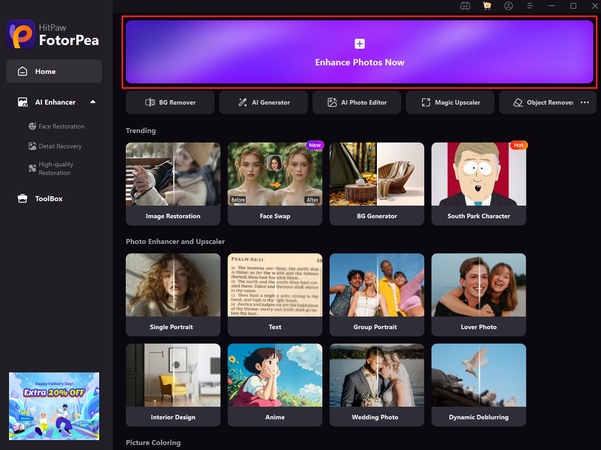Click the plus icon above Enhance Photos Now
The width and height of the screenshot is (601, 450).
(x=360, y=44)
